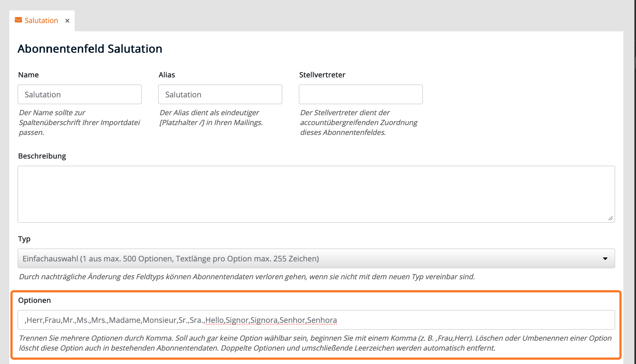Click the Typ label

pyautogui.click(x=24, y=239)
